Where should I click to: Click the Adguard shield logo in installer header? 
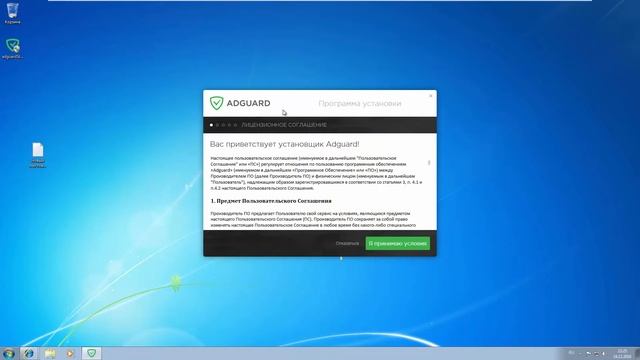tap(216, 103)
